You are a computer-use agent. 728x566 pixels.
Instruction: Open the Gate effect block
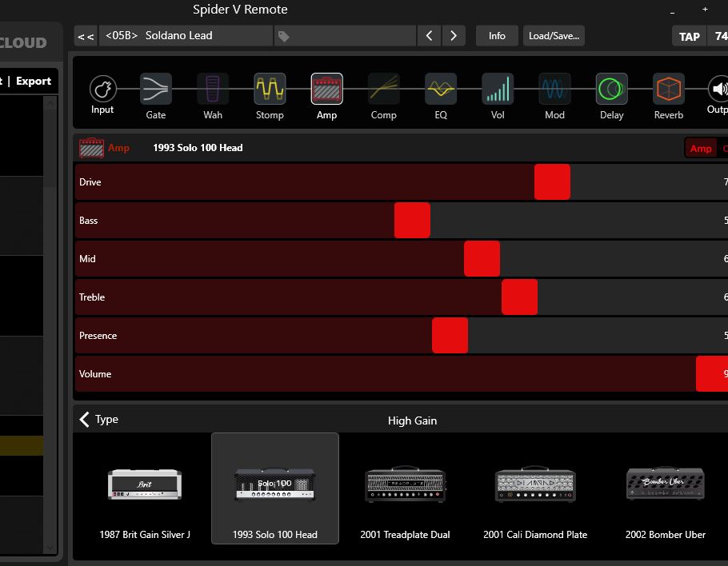155,89
